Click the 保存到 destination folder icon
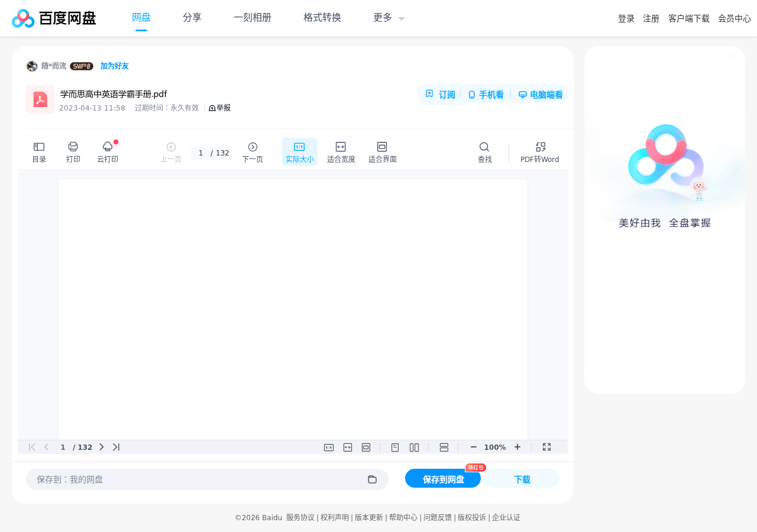The image size is (757, 532). pos(372,479)
